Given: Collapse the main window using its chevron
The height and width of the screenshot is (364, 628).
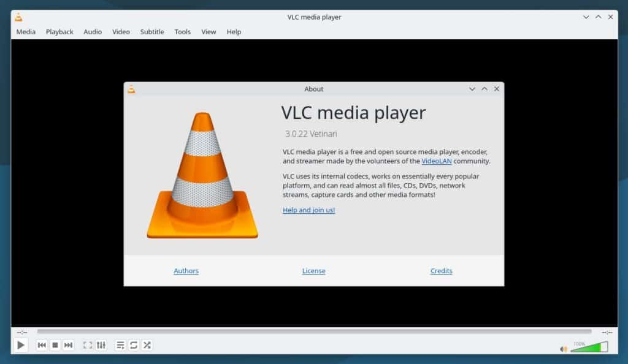Looking at the screenshot, I should [x=586, y=17].
